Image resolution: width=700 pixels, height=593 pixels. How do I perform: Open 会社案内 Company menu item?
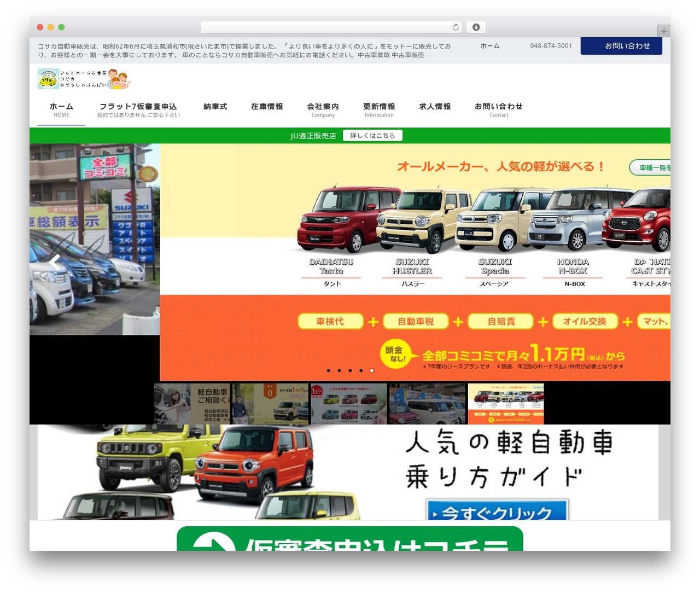[x=323, y=110]
